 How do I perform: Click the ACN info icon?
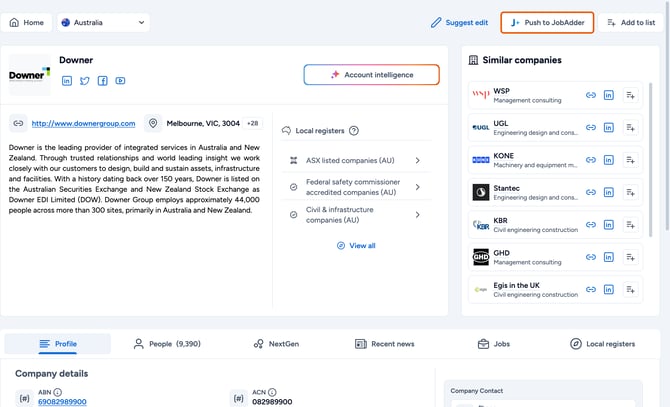click(272, 392)
